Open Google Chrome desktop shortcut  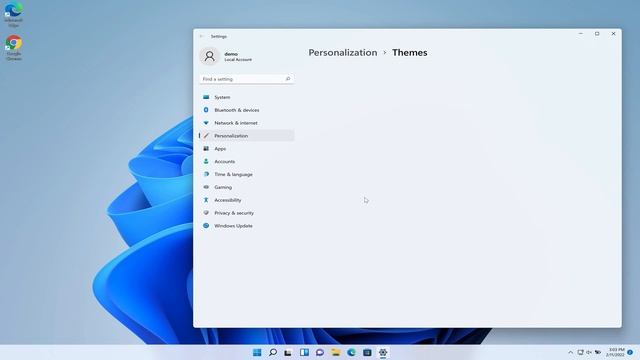(x=13, y=48)
